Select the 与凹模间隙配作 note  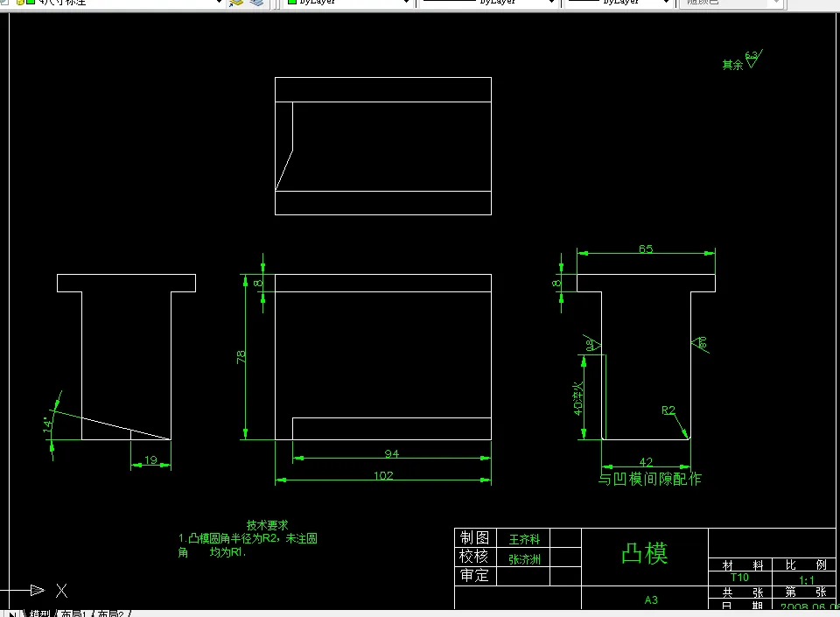[650, 479]
